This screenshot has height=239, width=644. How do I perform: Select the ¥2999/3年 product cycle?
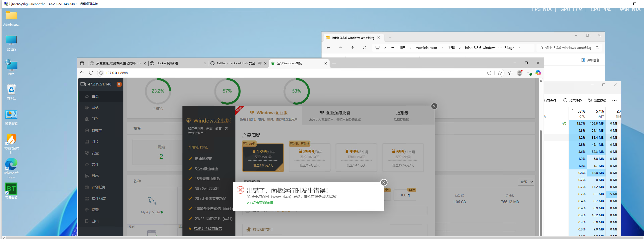click(310, 158)
